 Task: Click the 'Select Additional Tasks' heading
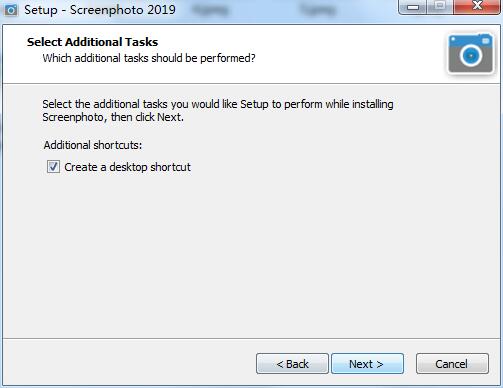[92, 42]
